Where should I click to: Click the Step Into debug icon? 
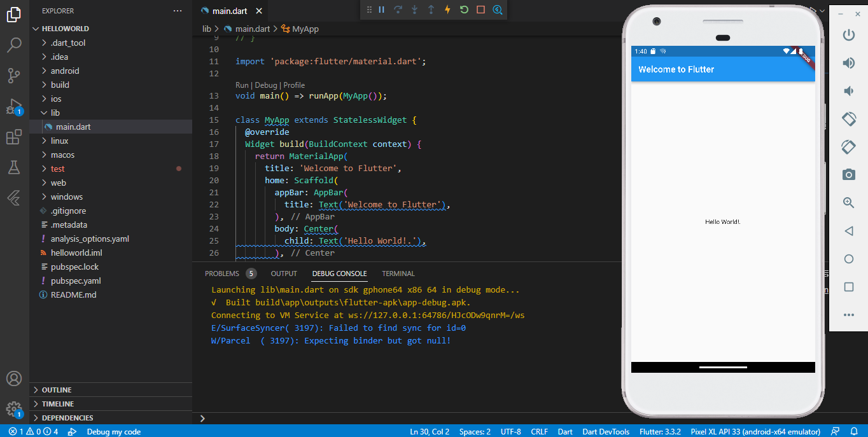[x=414, y=10]
